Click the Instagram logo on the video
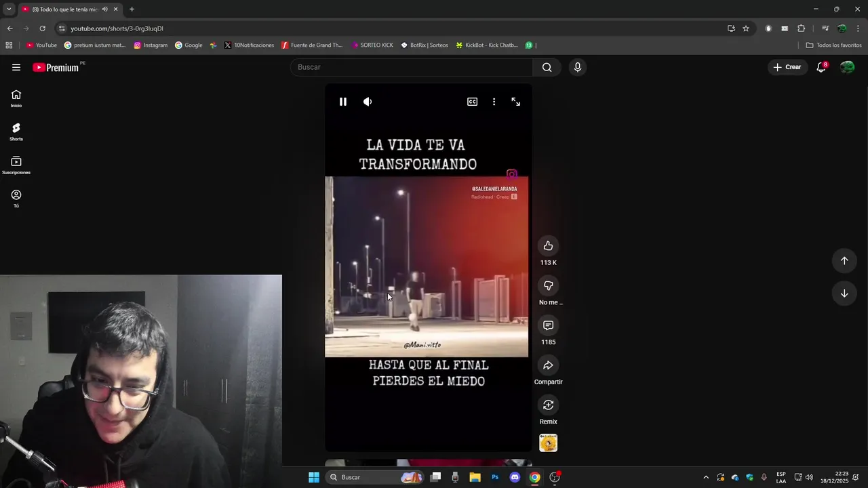Screen dimensions: 868x488 pos(512,174)
